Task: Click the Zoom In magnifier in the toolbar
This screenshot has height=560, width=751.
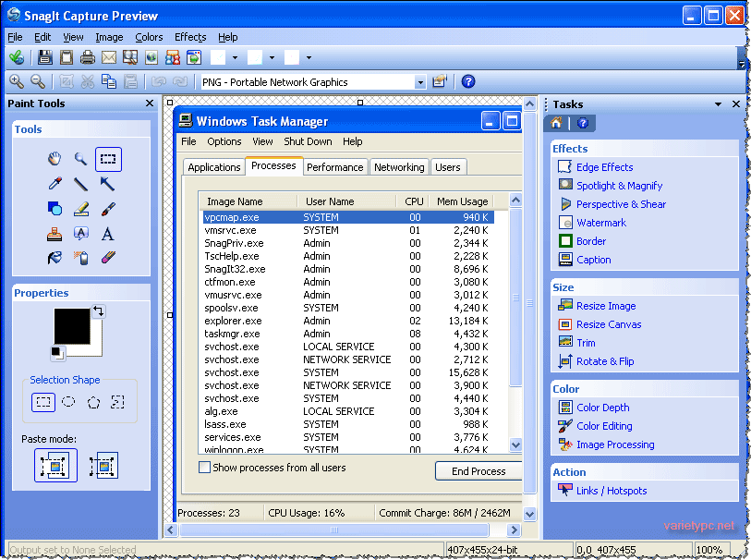Action: 17,82
